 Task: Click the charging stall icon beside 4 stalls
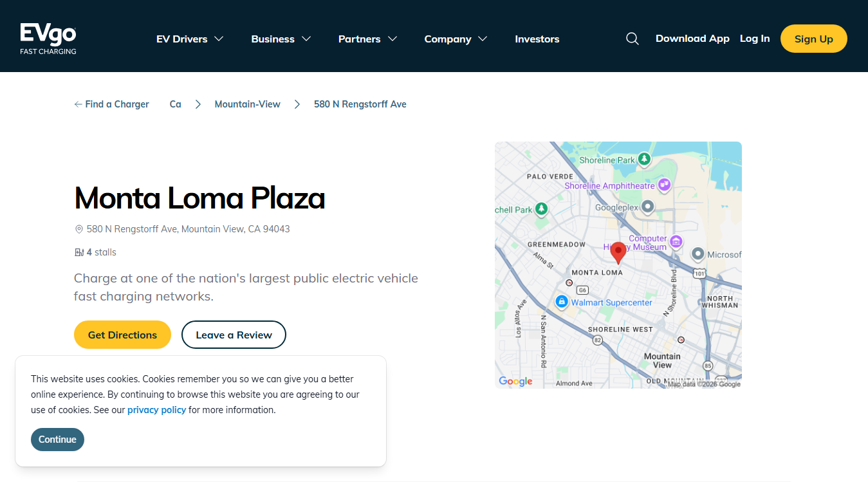point(79,252)
